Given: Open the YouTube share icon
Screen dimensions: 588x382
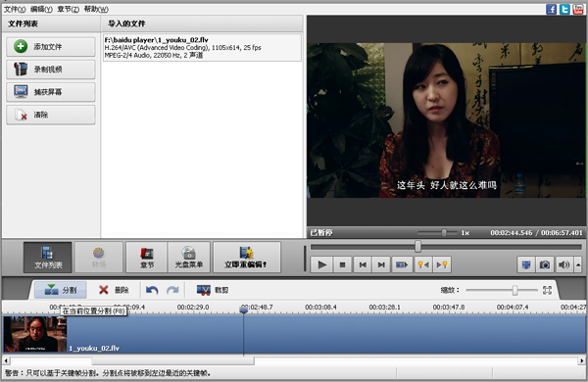Looking at the screenshot, I should click(578, 9).
